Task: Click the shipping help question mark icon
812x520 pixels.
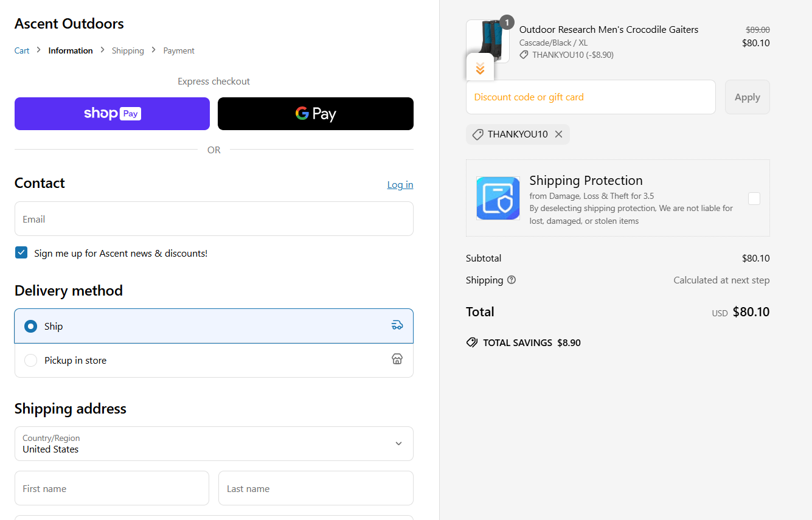Action: click(x=512, y=280)
